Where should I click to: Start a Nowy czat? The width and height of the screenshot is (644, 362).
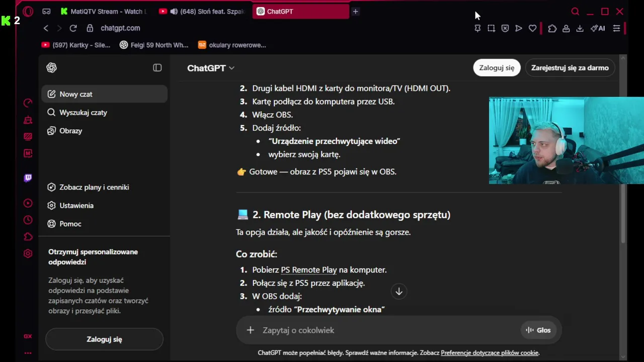[104, 94]
